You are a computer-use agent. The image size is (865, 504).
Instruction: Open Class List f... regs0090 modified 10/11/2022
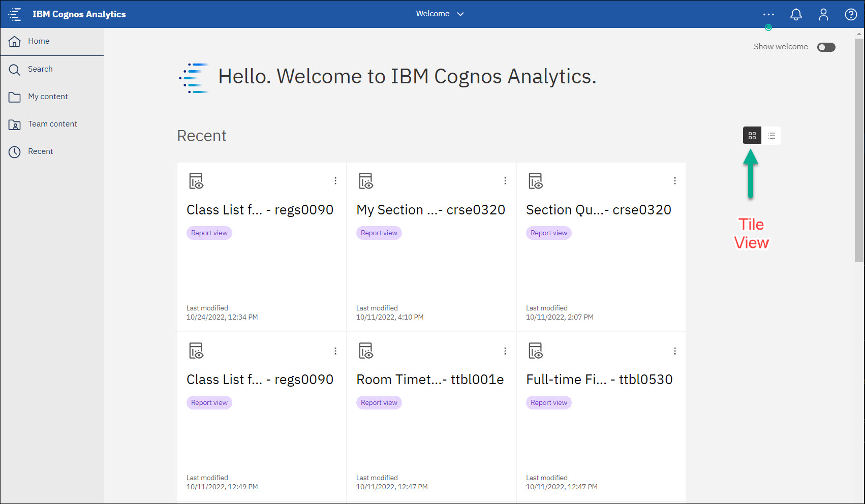click(260, 380)
